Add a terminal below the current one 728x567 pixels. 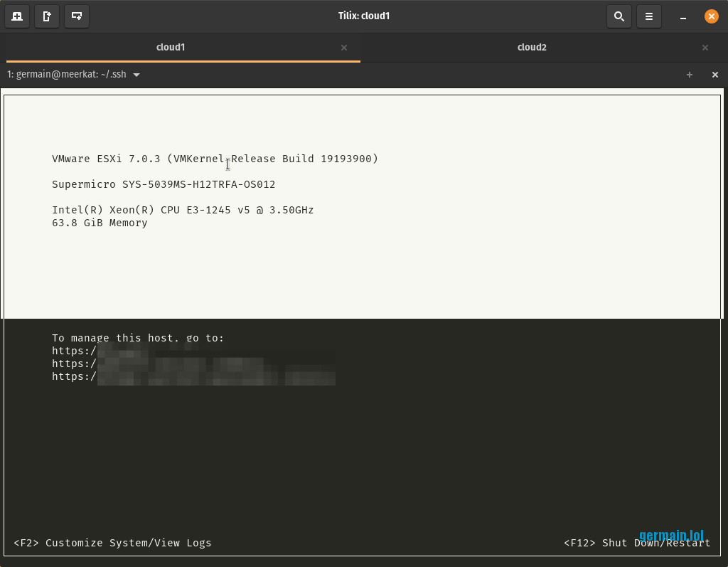77,16
